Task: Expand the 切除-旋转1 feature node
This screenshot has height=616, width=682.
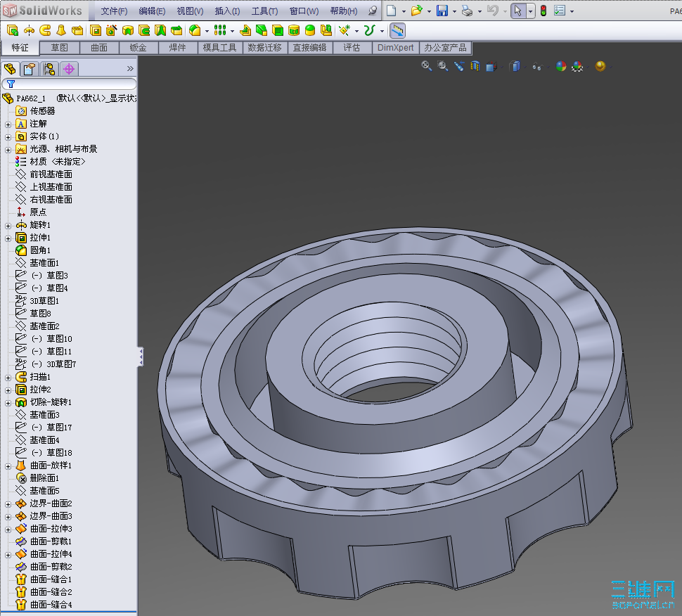Action: tap(8, 403)
